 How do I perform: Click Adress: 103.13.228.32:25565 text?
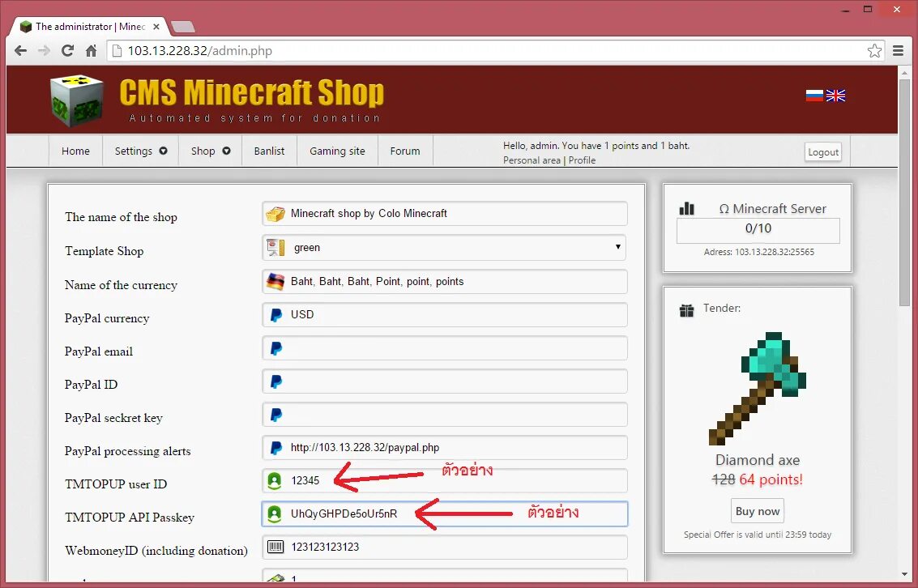(x=758, y=252)
